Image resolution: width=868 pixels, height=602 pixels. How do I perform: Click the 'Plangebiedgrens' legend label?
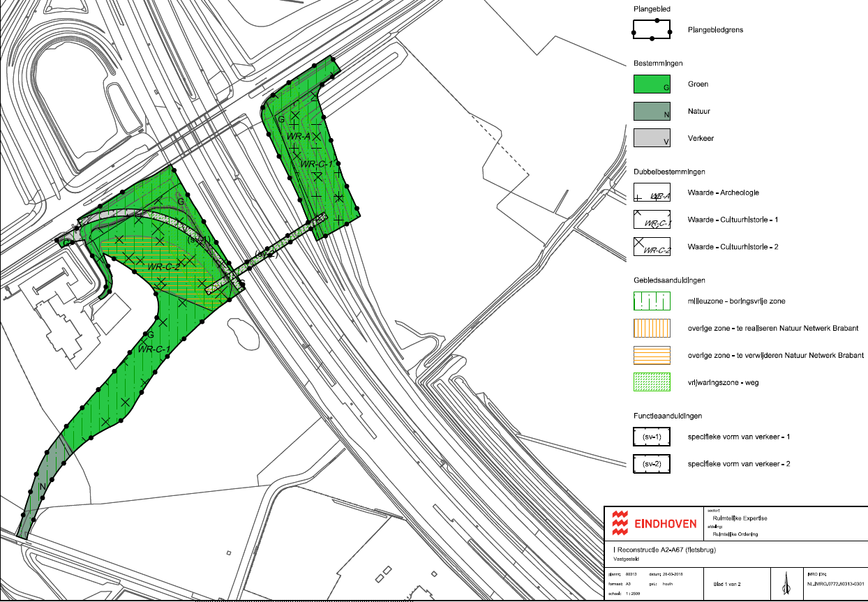[714, 31]
